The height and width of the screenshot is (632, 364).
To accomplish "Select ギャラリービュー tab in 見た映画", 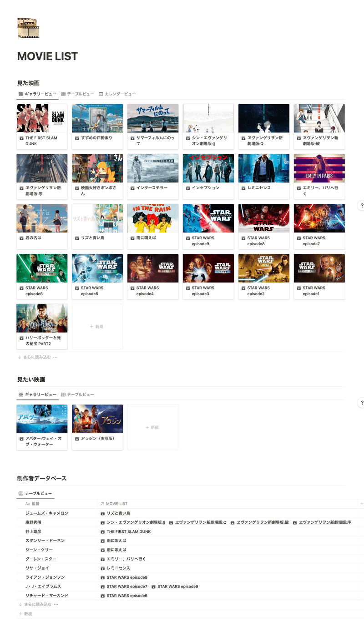I will click(37, 94).
